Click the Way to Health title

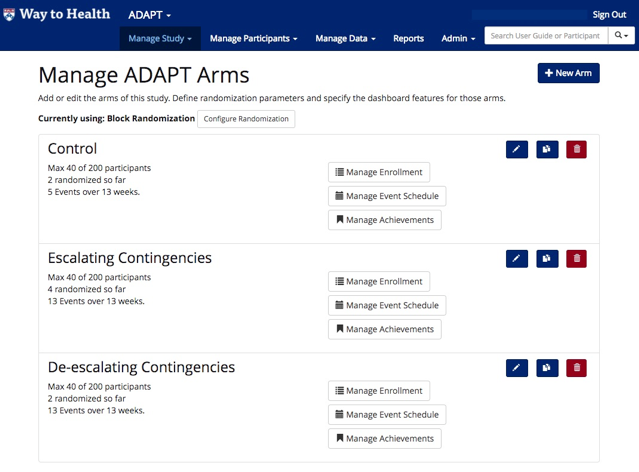pyautogui.click(x=65, y=14)
